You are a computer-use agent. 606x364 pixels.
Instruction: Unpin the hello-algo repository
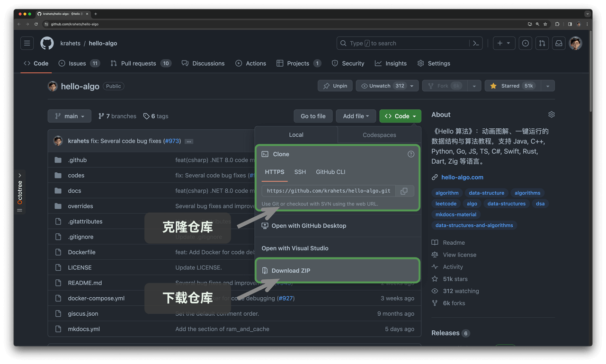(x=335, y=86)
